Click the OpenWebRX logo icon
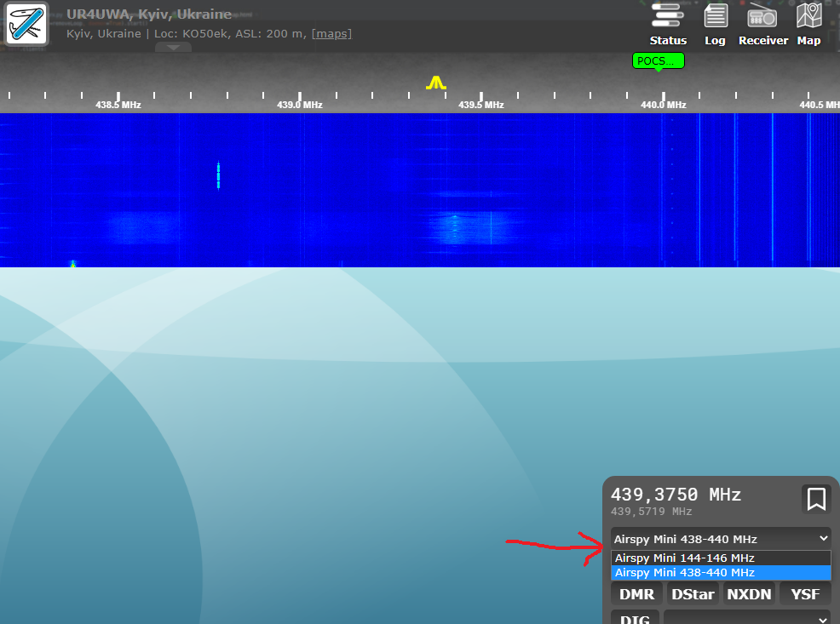The height and width of the screenshot is (624, 840). [x=27, y=24]
